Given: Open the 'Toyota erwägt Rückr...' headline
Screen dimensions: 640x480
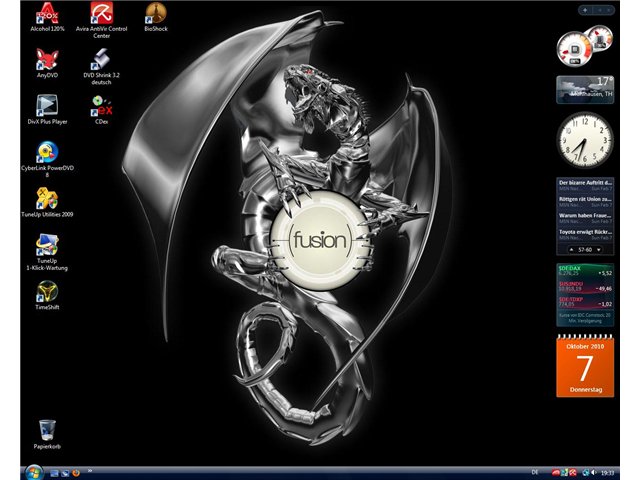Looking at the screenshot, I should pyautogui.click(x=585, y=234).
